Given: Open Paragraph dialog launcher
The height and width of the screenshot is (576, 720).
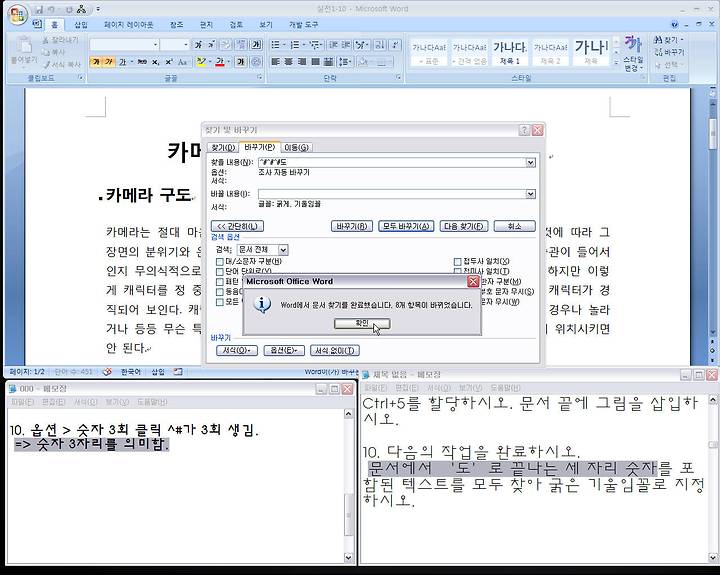Looking at the screenshot, I should point(399,78).
